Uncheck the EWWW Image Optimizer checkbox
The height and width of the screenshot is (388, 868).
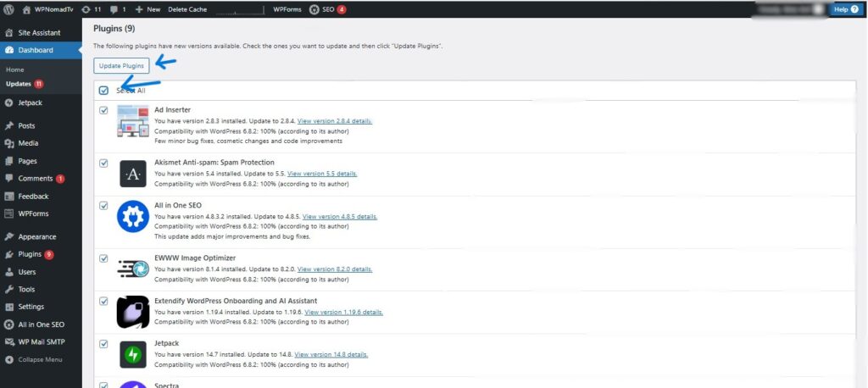[103, 258]
